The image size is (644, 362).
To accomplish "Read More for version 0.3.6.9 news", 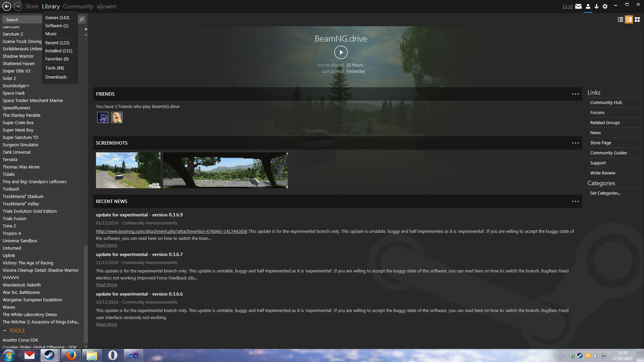I will pyautogui.click(x=106, y=245).
